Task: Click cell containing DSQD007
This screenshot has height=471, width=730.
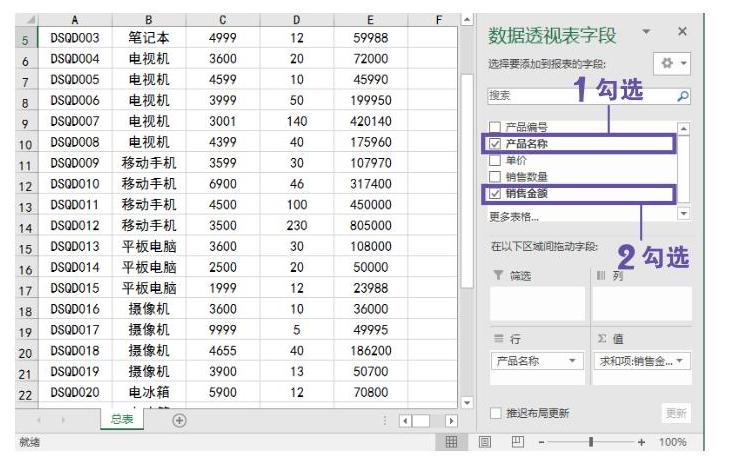Action: (74, 121)
